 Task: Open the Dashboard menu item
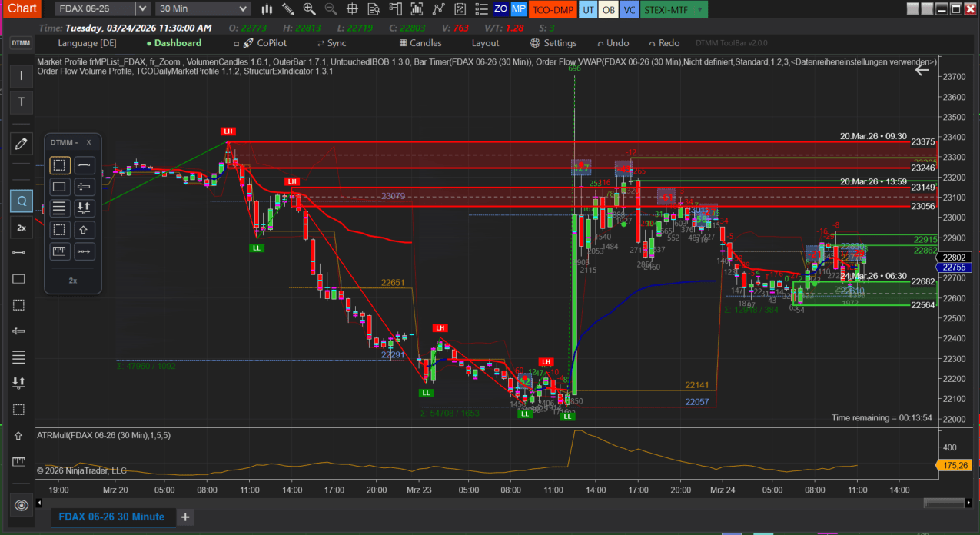point(177,43)
